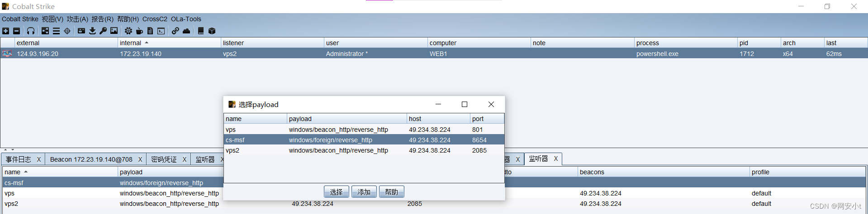Viewport: 868px width, 214px height.
Task: Close the 密码凭证 tab with its X
Action: tap(185, 159)
